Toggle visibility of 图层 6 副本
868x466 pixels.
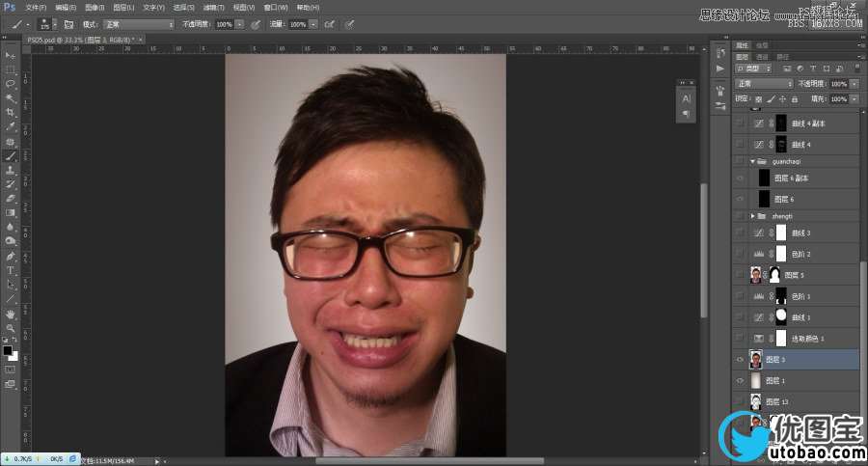coord(740,178)
